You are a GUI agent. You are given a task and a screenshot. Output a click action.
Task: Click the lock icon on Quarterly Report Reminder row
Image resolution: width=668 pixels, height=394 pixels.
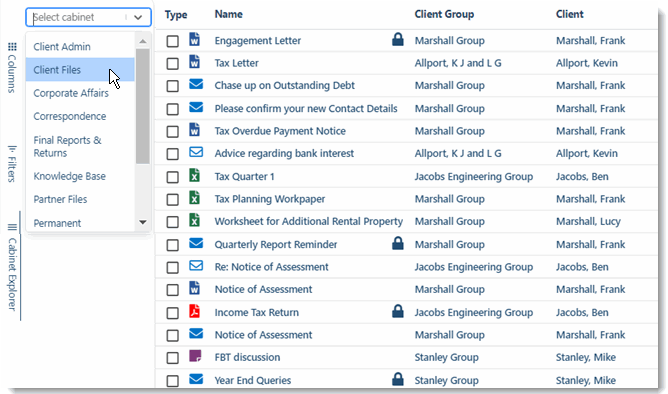[x=398, y=243]
